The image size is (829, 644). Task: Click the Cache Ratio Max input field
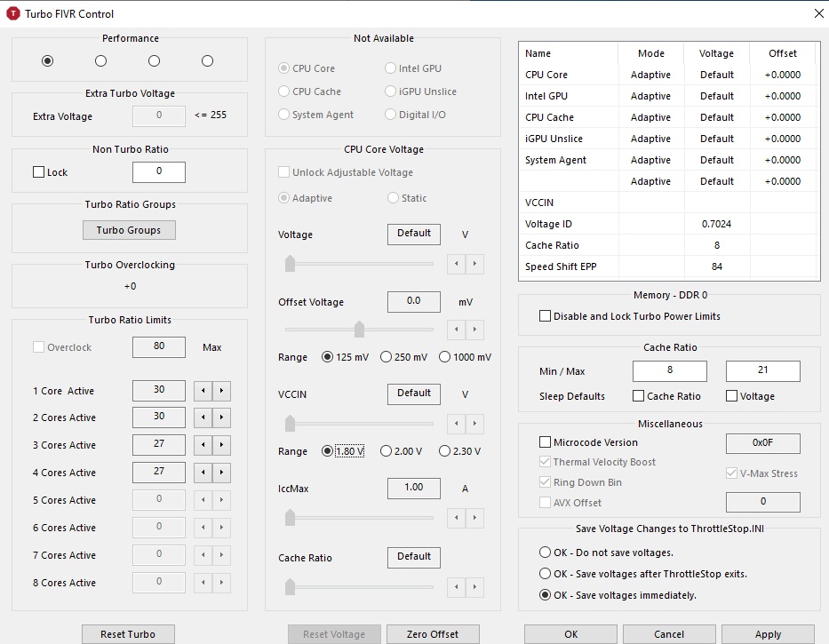click(x=762, y=370)
